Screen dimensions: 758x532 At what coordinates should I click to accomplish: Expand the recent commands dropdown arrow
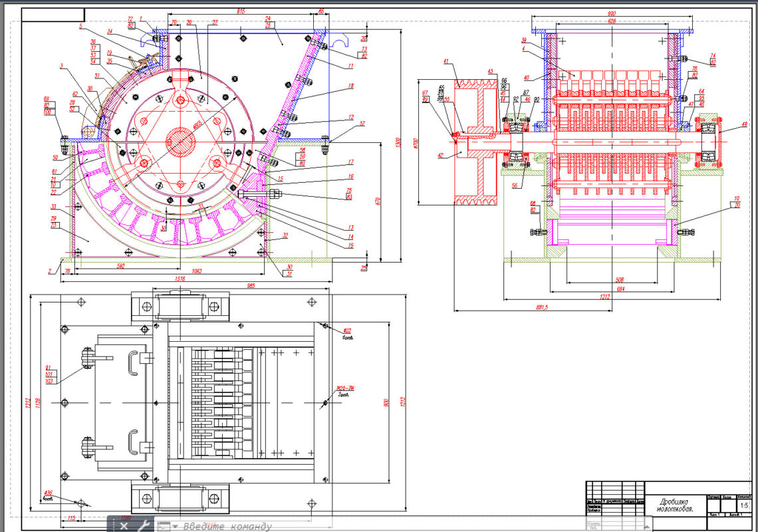pyautogui.click(x=175, y=526)
